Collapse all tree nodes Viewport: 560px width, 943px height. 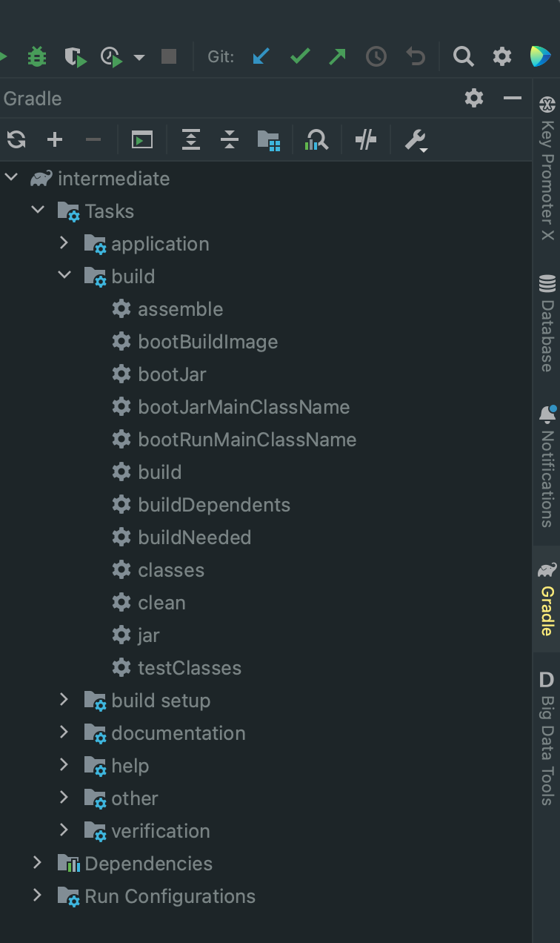click(x=230, y=139)
